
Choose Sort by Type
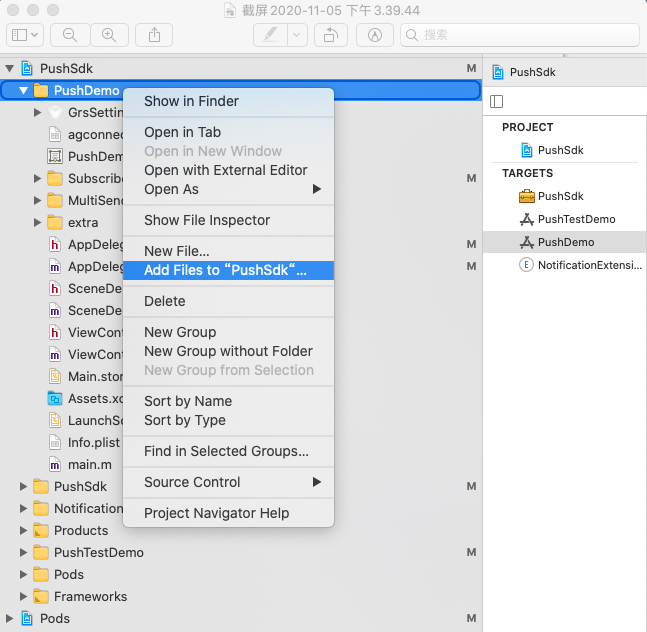point(229,420)
